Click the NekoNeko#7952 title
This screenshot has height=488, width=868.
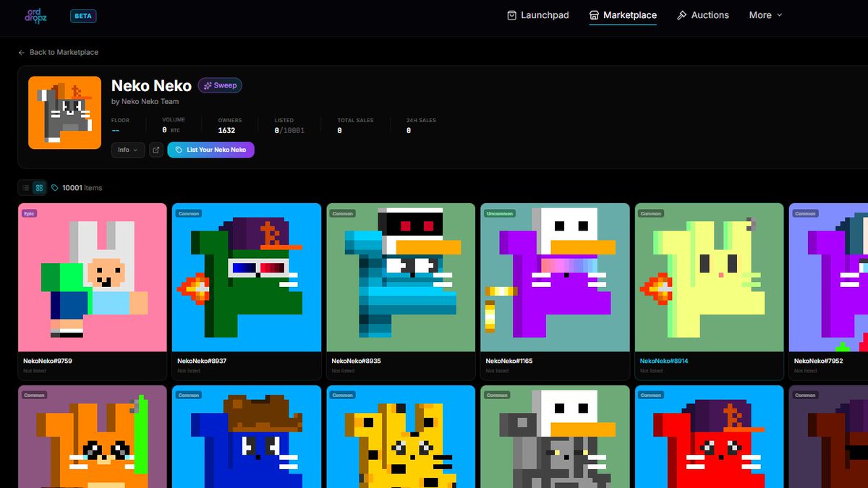click(x=818, y=361)
